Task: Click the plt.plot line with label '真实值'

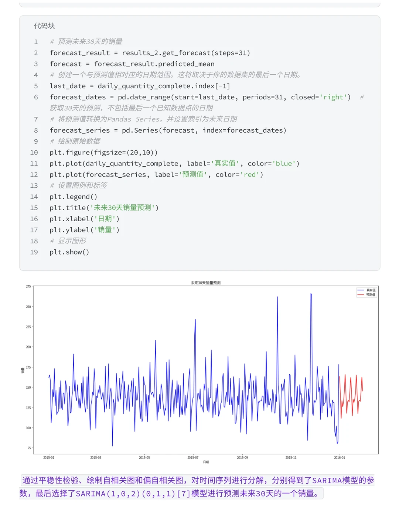Action: coord(174,163)
